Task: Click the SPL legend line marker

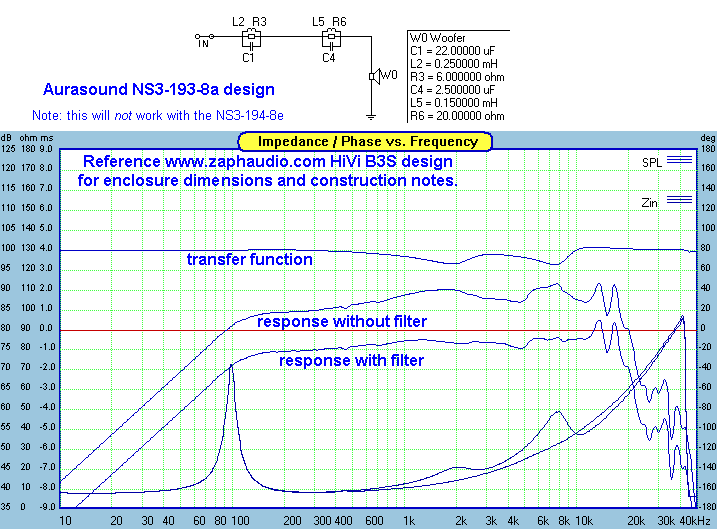Action: point(679,160)
